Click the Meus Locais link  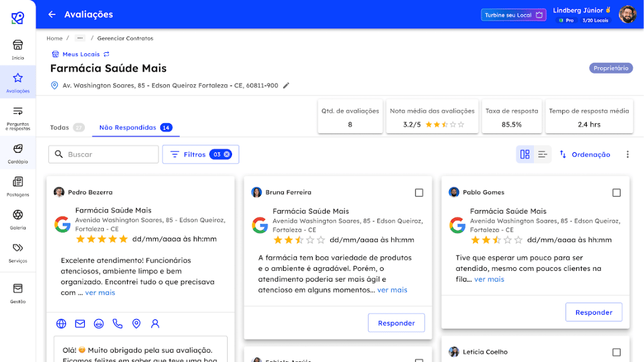click(x=81, y=54)
